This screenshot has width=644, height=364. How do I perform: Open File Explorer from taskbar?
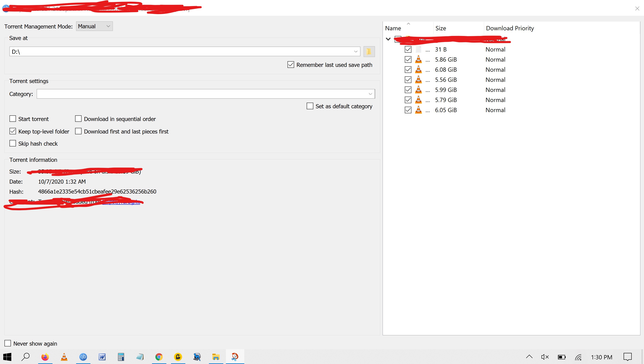click(216, 357)
